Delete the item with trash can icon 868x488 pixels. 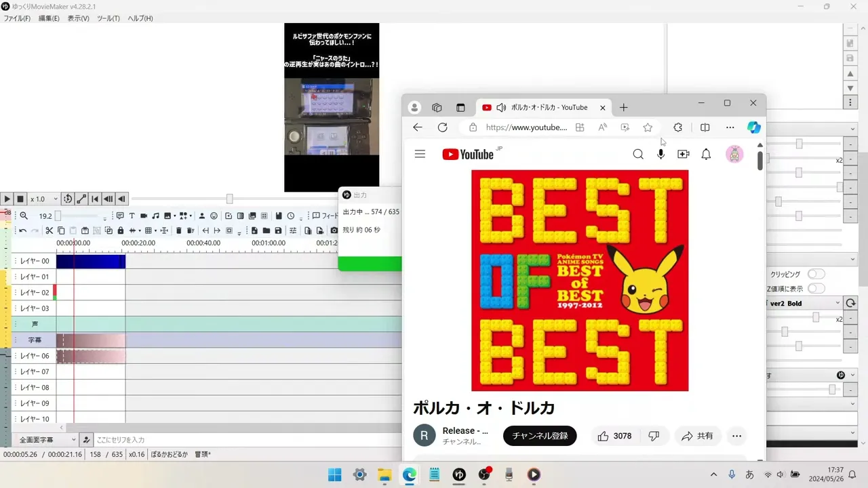[179, 230]
